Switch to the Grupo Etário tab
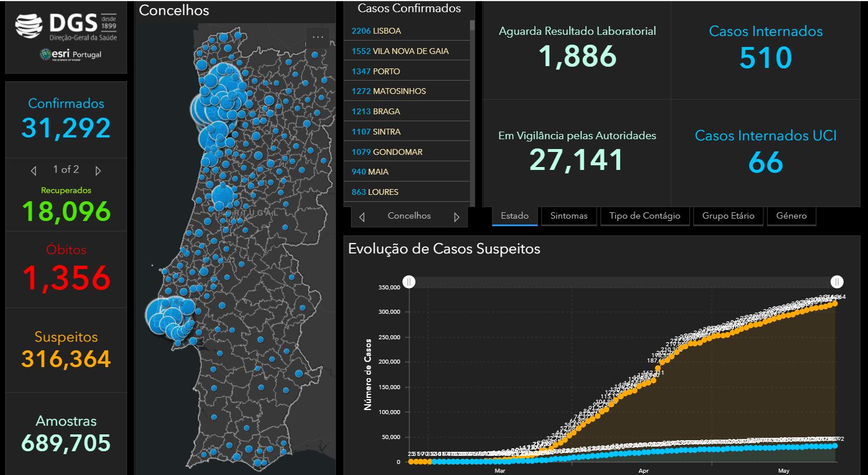 pyautogui.click(x=728, y=216)
